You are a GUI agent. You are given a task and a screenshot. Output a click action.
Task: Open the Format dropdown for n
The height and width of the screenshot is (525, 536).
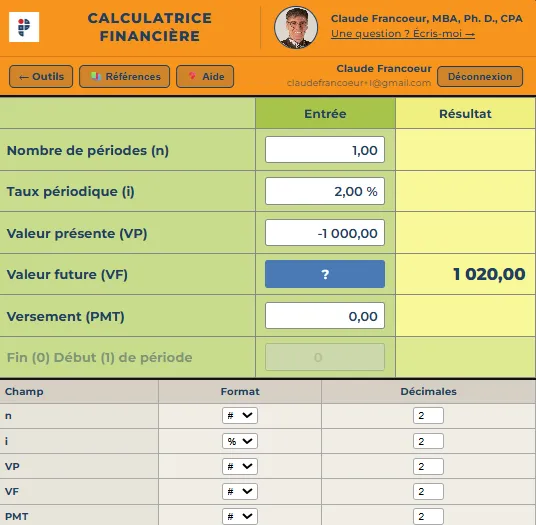[x=240, y=416]
